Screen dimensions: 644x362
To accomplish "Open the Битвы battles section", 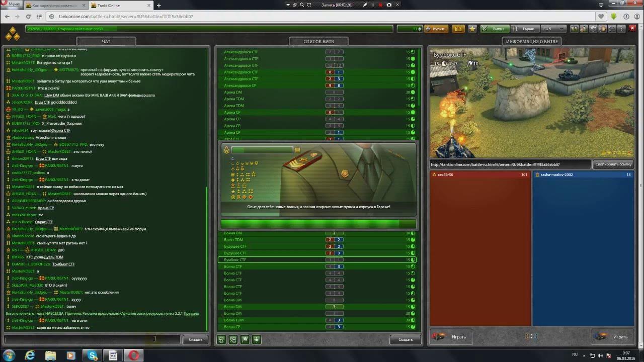I will [494, 29].
